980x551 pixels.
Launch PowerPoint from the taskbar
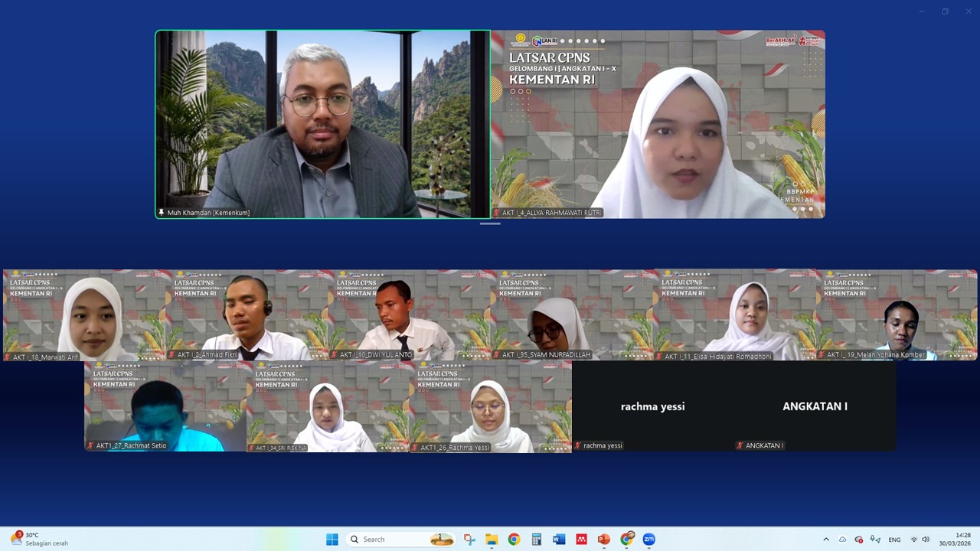604,540
